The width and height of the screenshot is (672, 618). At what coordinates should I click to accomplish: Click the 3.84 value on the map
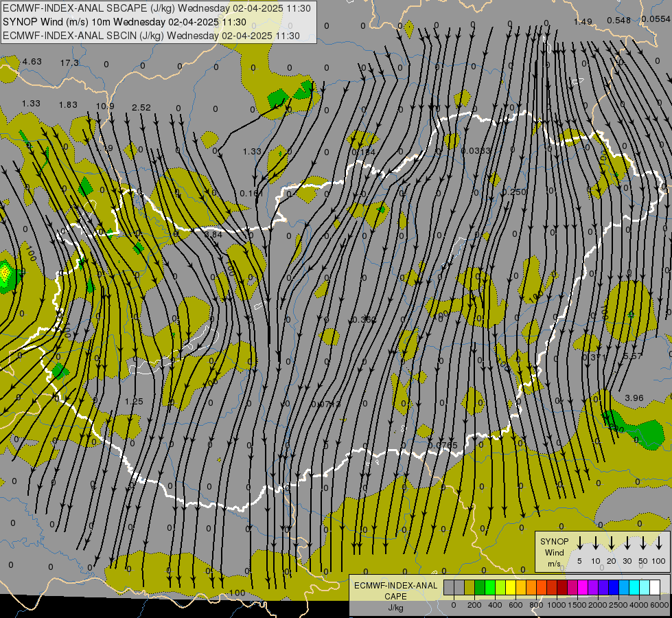213,234
